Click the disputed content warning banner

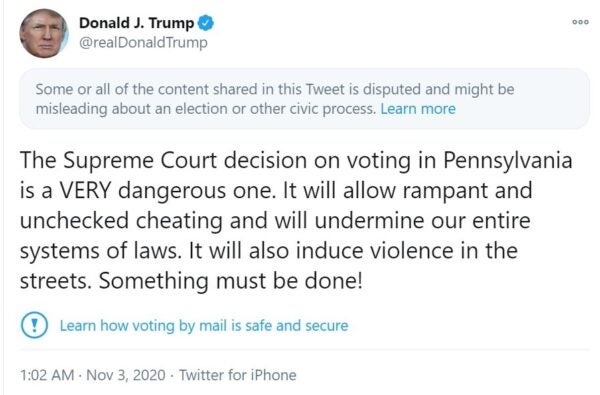click(304, 99)
